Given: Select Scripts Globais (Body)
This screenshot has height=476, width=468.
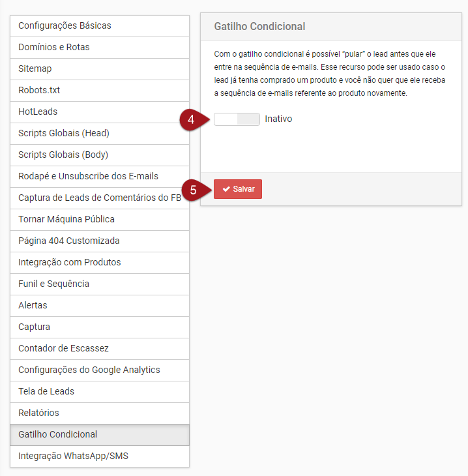Looking at the screenshot, I should pos(63,155).
